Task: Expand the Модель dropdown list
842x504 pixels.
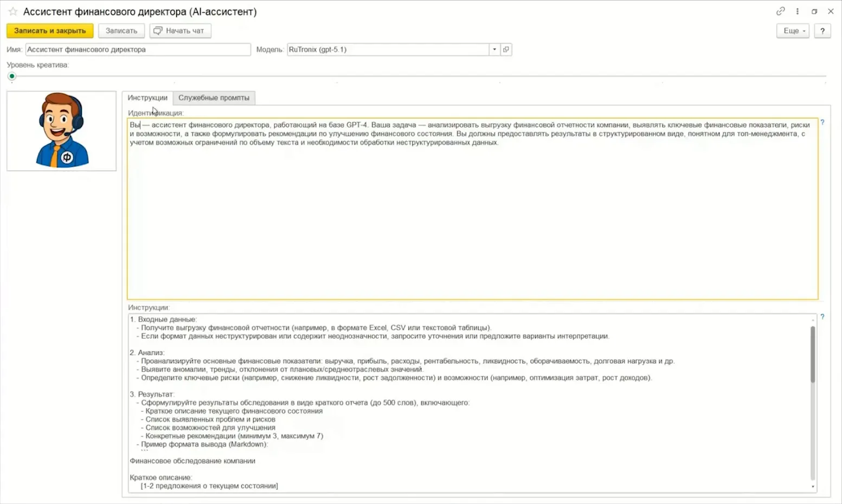Action: 494,49
